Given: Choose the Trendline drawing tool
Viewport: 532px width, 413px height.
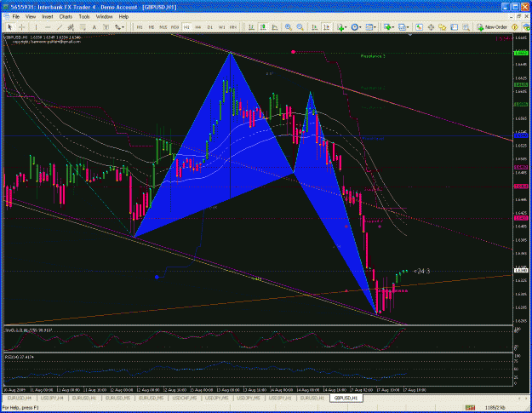Looking at the screenshot, I should (x=60, y=27).
